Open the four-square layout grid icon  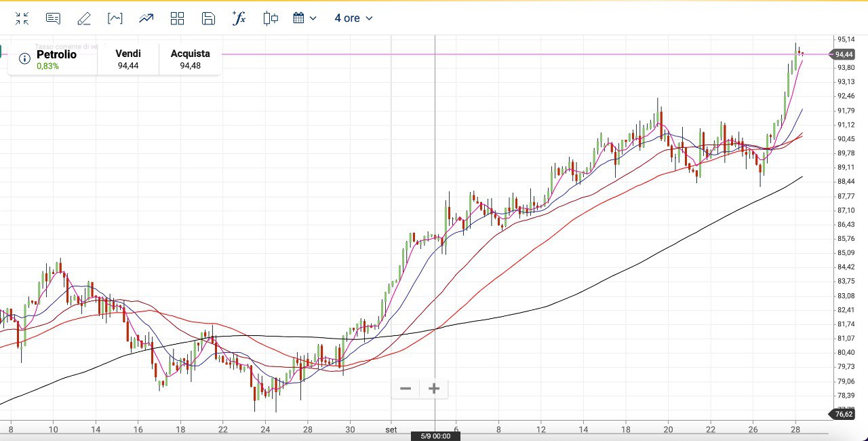(x=177, y=18)
